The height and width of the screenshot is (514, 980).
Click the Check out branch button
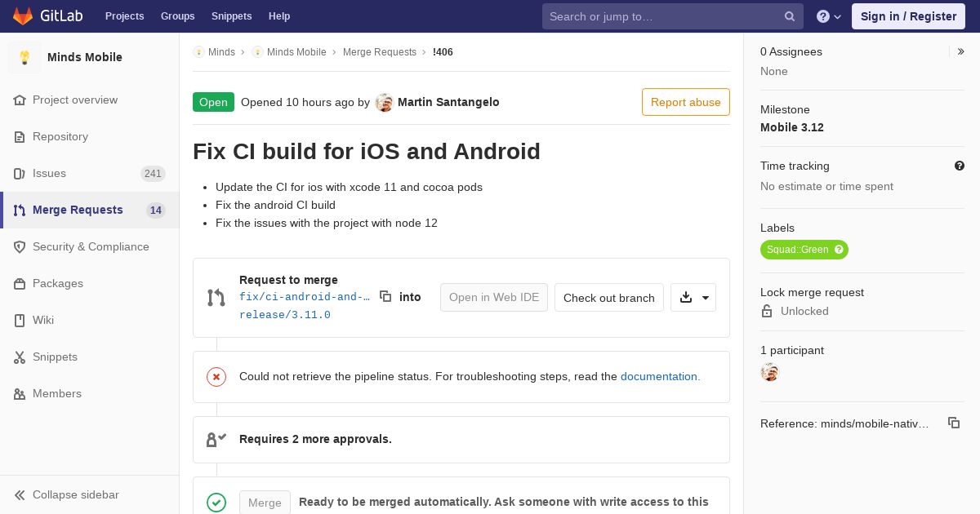pyautogui.click(x=609, y=298)
